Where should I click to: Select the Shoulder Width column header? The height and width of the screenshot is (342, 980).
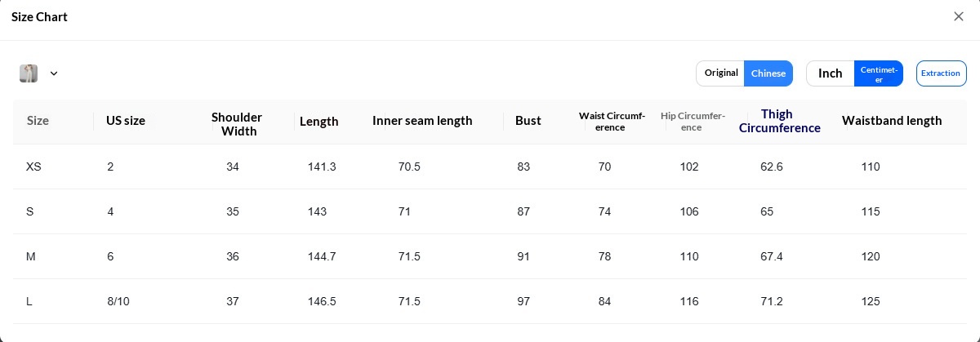237,124
